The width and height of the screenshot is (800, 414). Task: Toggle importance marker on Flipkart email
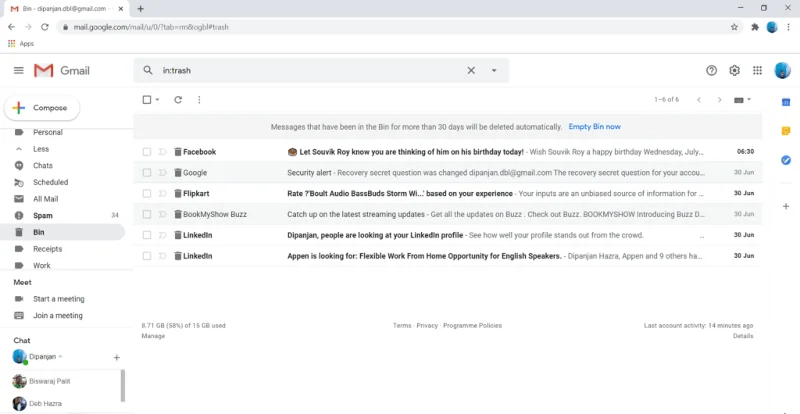tap(162, 193)
